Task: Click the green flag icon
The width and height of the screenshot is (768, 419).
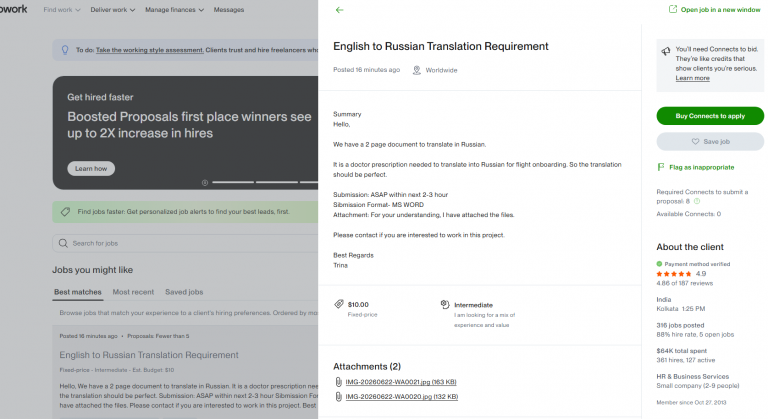Action: point(660,167)
